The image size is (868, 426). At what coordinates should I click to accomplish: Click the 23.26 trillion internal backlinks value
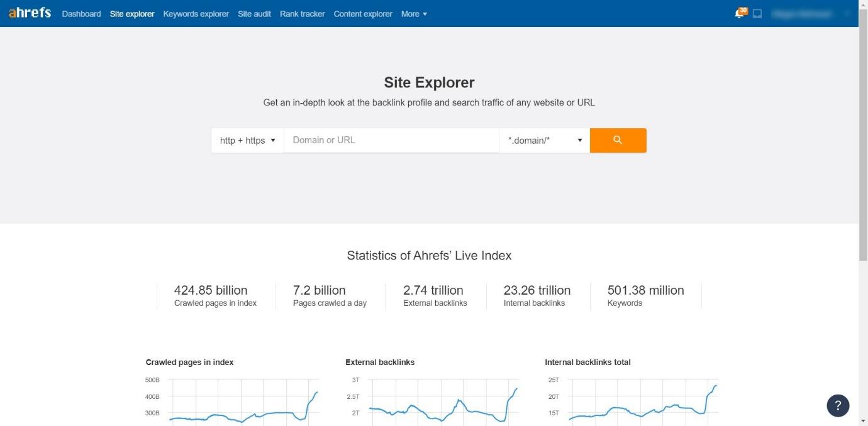click(537, 290)
